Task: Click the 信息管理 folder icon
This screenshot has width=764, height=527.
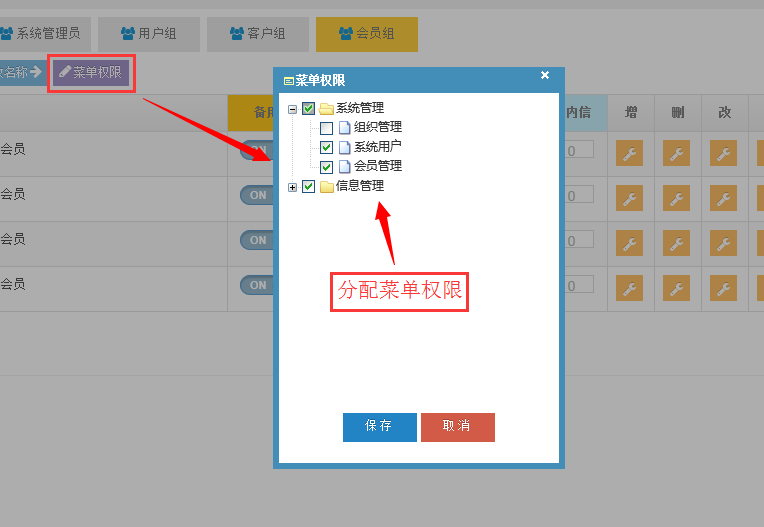Action: (x=326, y=187)
